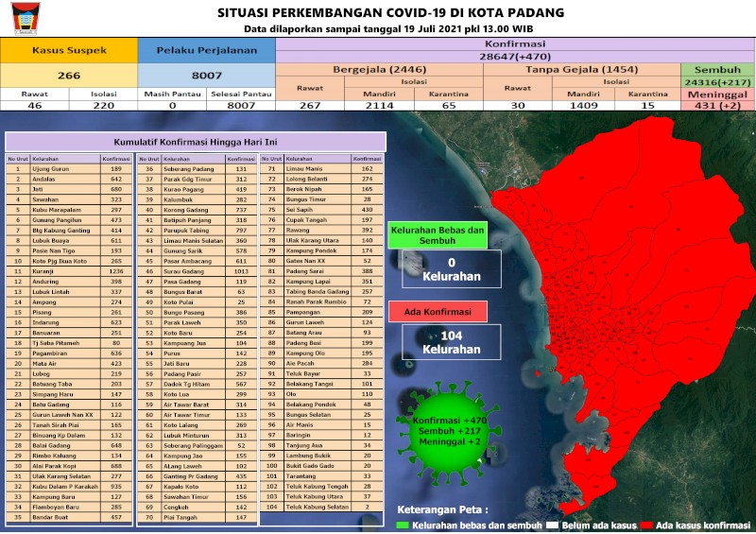Select row 1 'Ujung Gurun'
756x534 pixels.
(x=69, y=169)
